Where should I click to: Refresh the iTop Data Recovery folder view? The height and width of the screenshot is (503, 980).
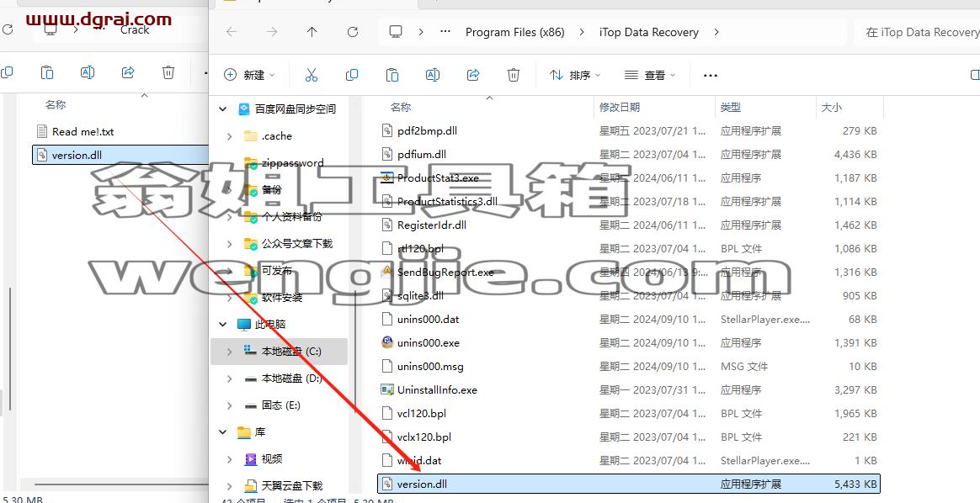tap(353, 32)
